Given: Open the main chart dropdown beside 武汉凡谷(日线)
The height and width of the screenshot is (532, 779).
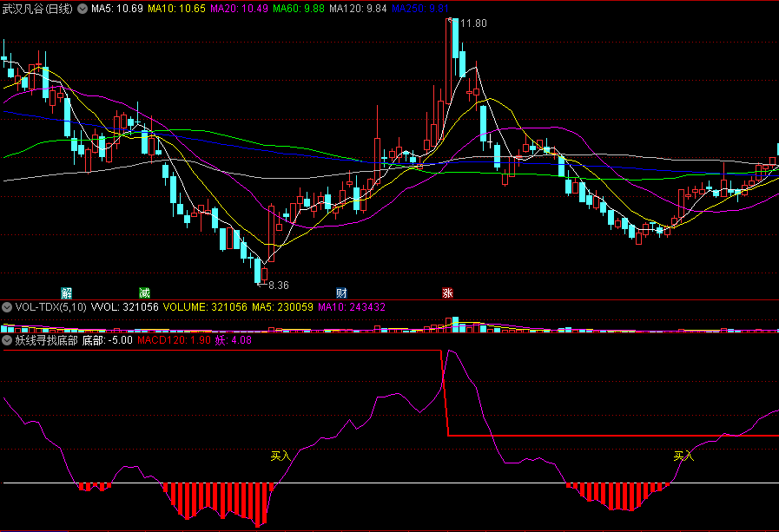Looking at the screenshot, I should point(83,9).
